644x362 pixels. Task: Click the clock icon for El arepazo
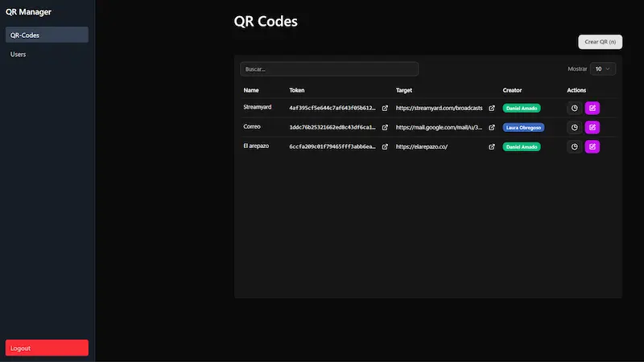pos(575,146)
